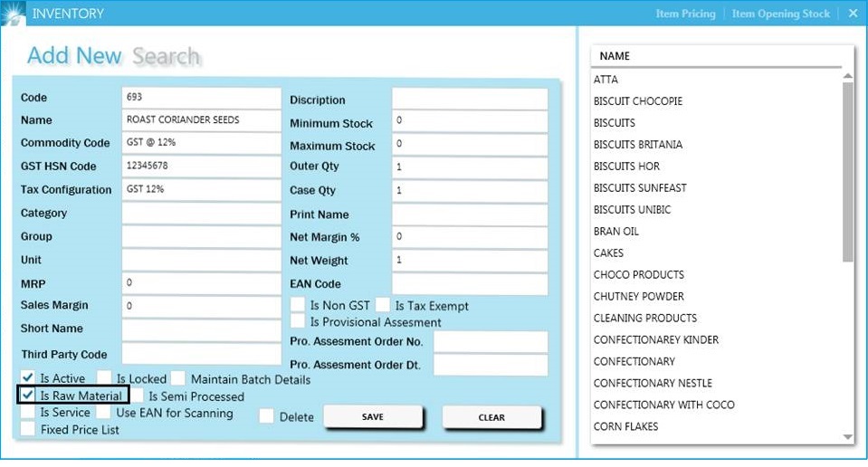Click the Maximum Stock field
Viewport: 868px width, 467px height.
coord(470,145)
